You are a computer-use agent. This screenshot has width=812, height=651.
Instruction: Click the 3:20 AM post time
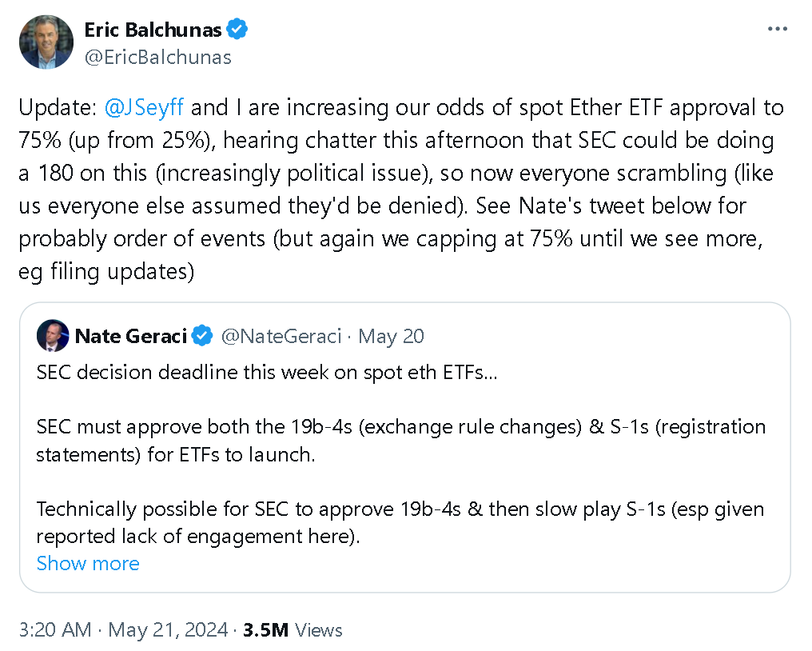click(54, 629)
